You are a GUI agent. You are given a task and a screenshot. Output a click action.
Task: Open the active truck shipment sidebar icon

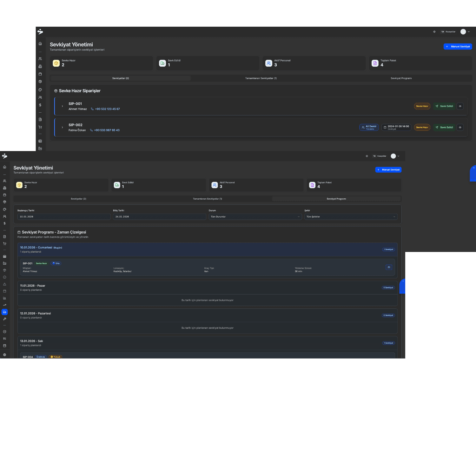(x=4, y=312)
